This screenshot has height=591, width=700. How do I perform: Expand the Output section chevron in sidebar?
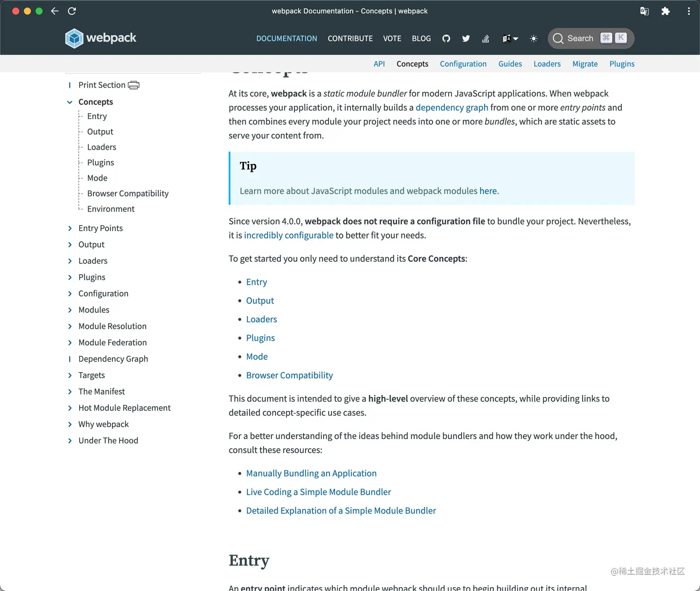pos(70,245)
